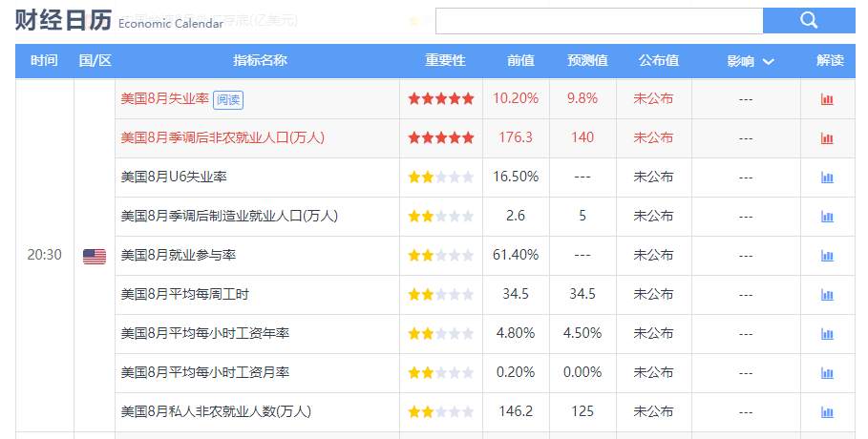Click two-star rating of 季调后制造业就业人口
The height and width of the screenshot is (439, 868).
[x=441, y=216]
